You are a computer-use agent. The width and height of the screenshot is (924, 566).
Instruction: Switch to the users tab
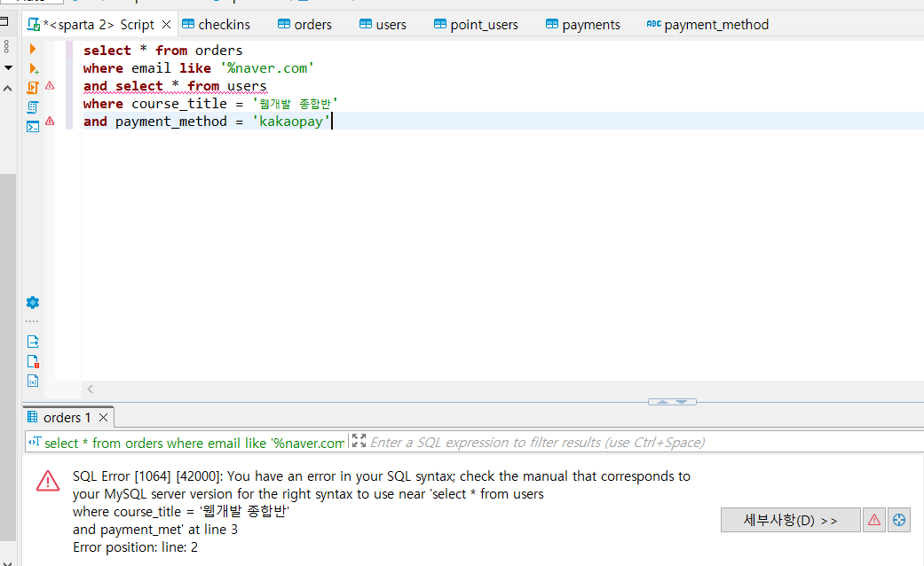tap(383, 25)
